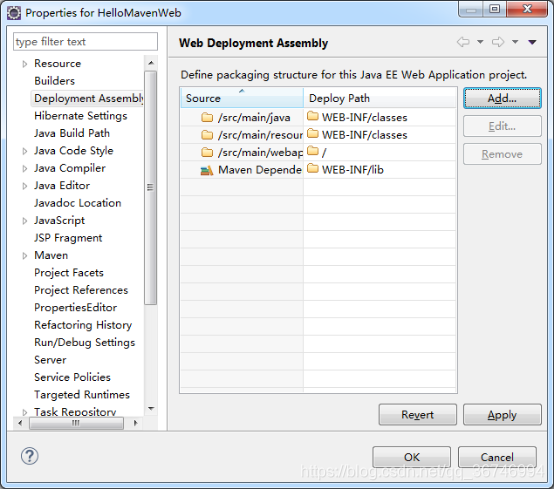Expand the JavaScript tree node
Screen dimensions: 554x490
[x=24, y=221]
